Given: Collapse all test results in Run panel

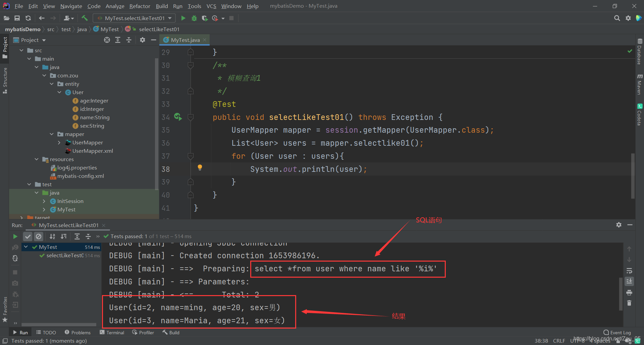Looking at the screenshot, I should (88, 236).
